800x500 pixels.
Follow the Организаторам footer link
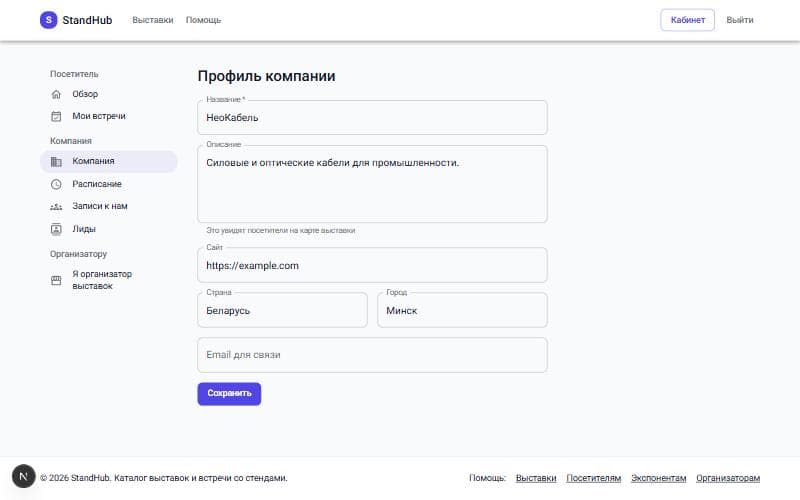coord(728,478)
